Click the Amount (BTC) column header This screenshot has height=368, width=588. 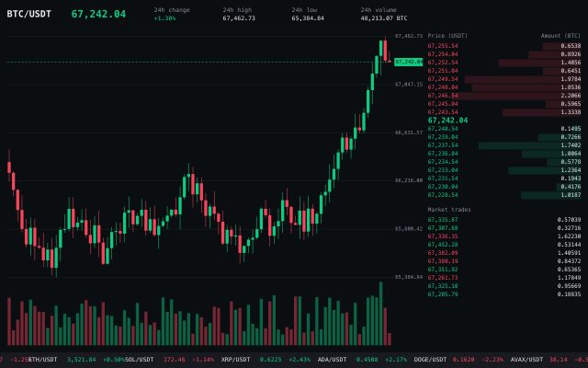pos(560,36)
